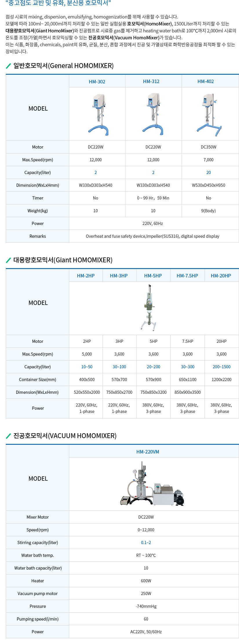Click the 30~100 capacity value
Screen dimensions: 239x644
click(x=119, y=367)
